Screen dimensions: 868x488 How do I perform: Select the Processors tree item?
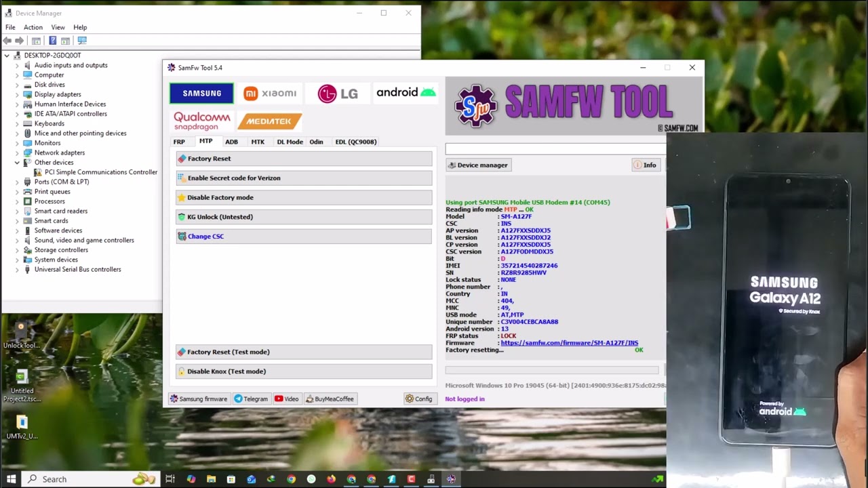tap(50, 201)
